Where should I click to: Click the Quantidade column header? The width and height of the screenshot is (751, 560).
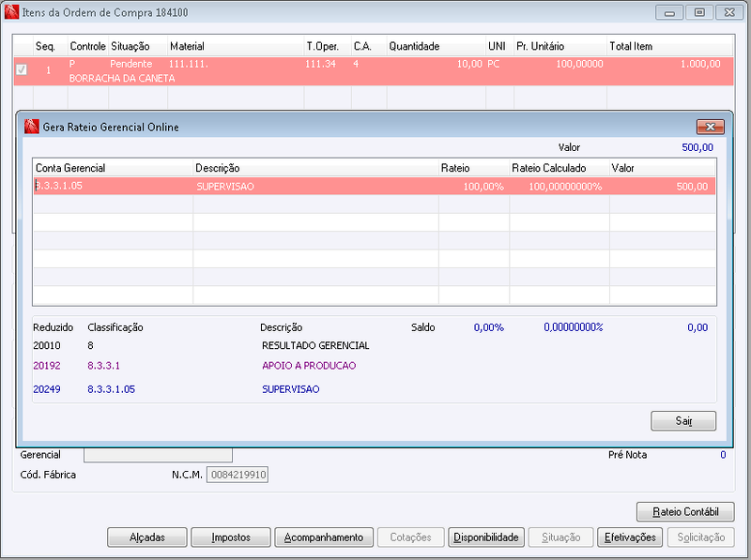[436, 46]
